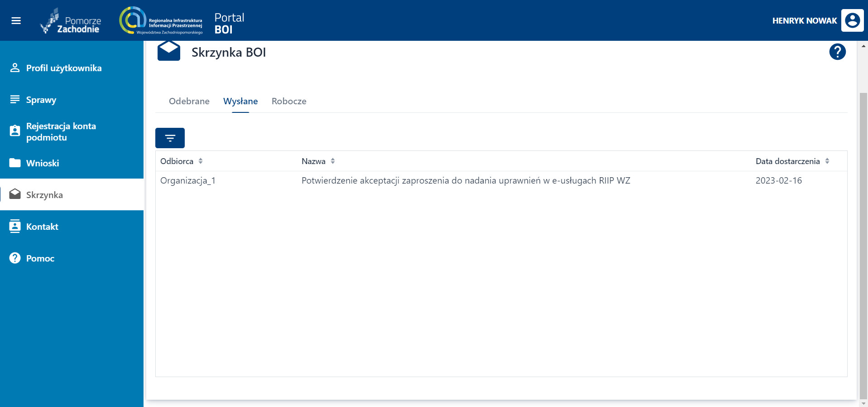
Task: Toggle the hamburger navigation menu
Action: (16, 21)
